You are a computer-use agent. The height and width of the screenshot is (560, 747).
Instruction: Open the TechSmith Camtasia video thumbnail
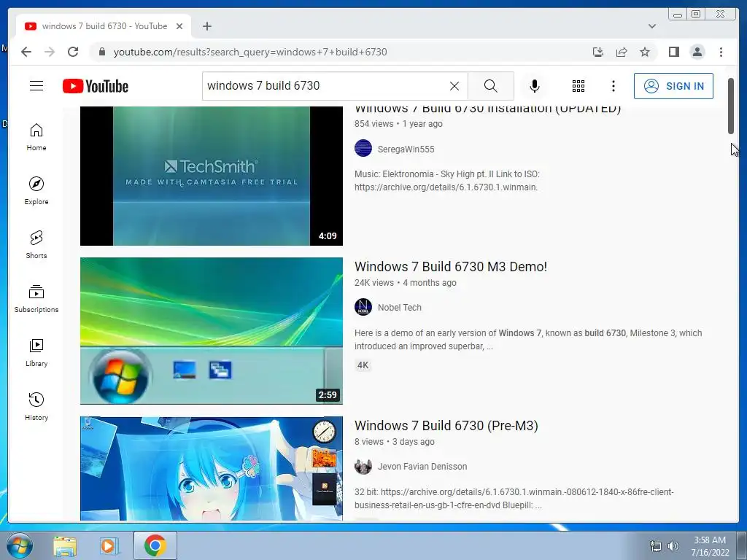point(211,176)
